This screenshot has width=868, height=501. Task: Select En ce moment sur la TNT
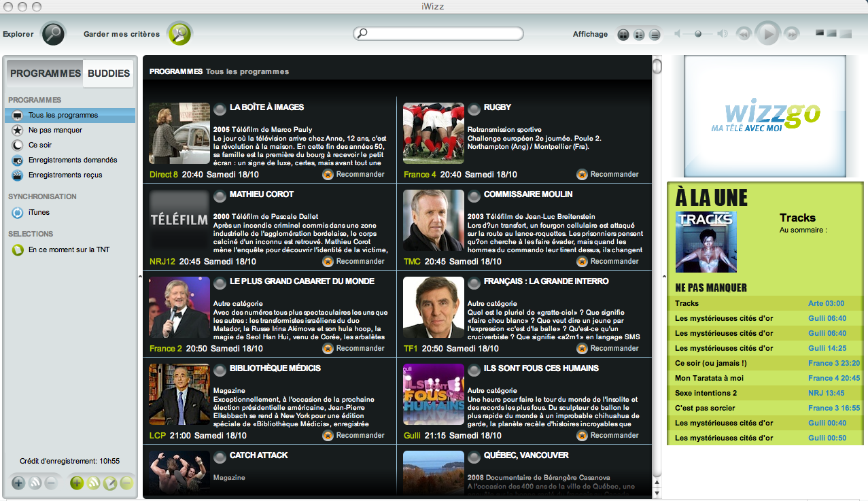pos(70,250)
